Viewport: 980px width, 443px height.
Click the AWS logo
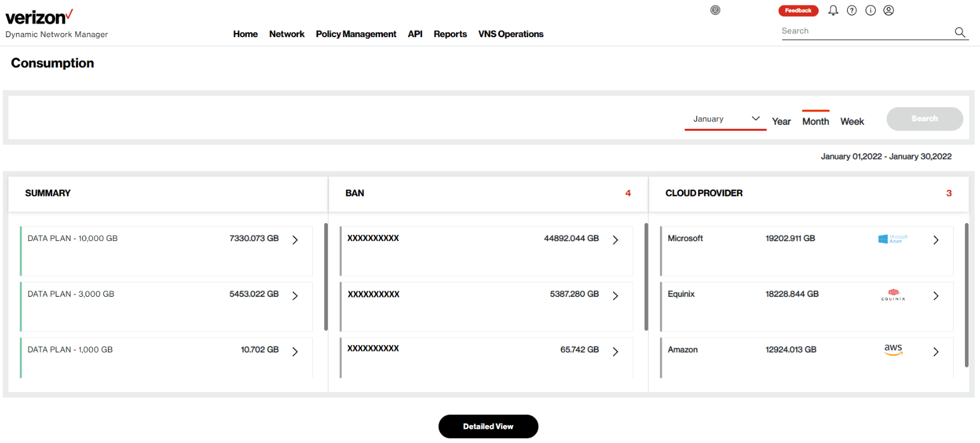[893, 349]
